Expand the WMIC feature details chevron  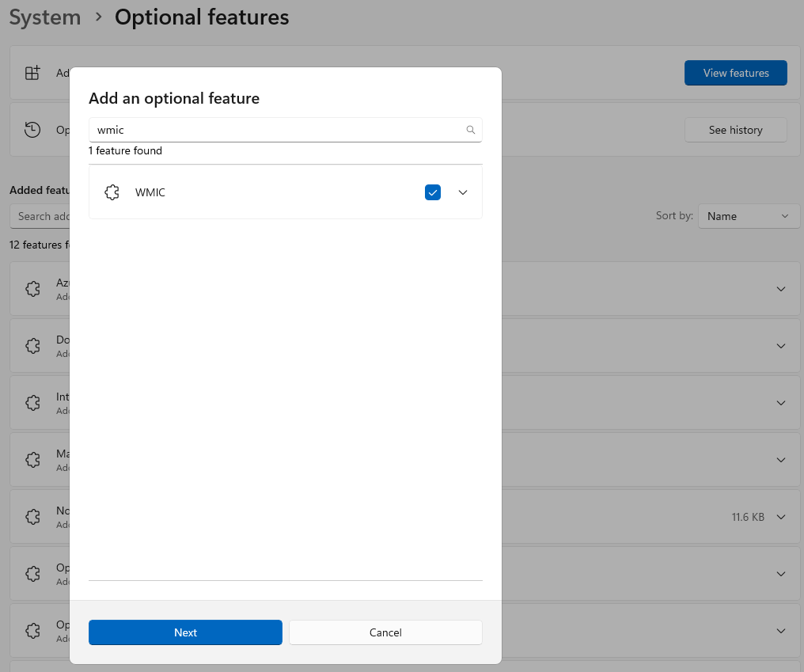point(463,192)
